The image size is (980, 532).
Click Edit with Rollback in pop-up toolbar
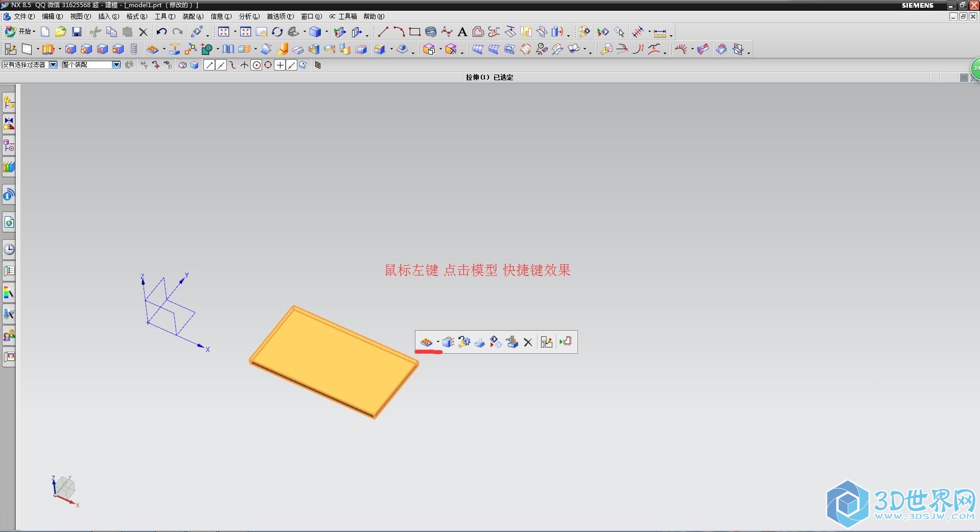(x=464, y=342)
